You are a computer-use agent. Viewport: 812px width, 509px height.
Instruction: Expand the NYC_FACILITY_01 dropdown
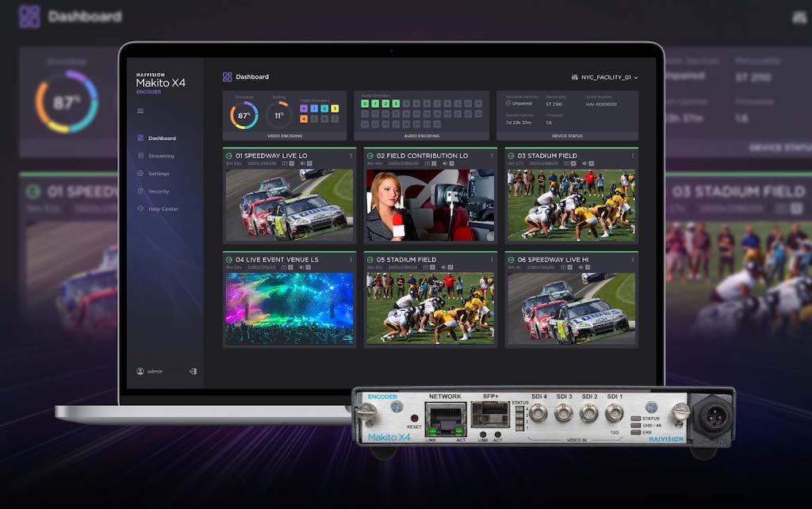pos(604,77)
